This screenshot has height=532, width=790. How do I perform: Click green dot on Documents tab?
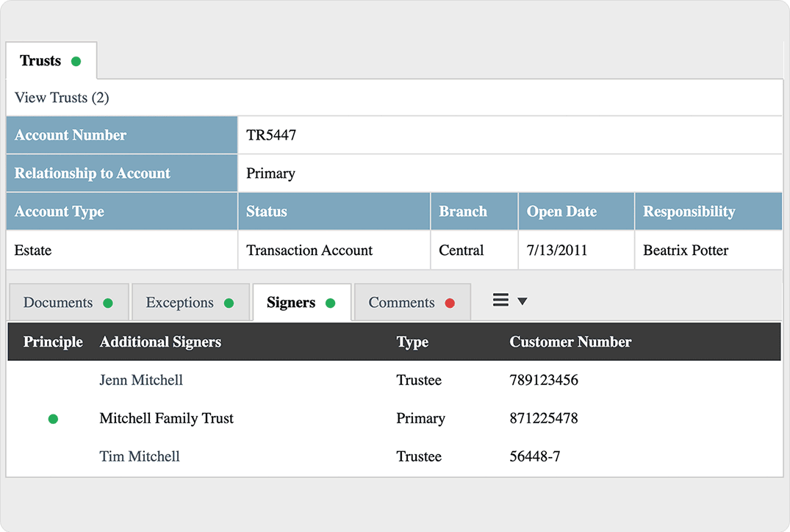pos(108,303)
